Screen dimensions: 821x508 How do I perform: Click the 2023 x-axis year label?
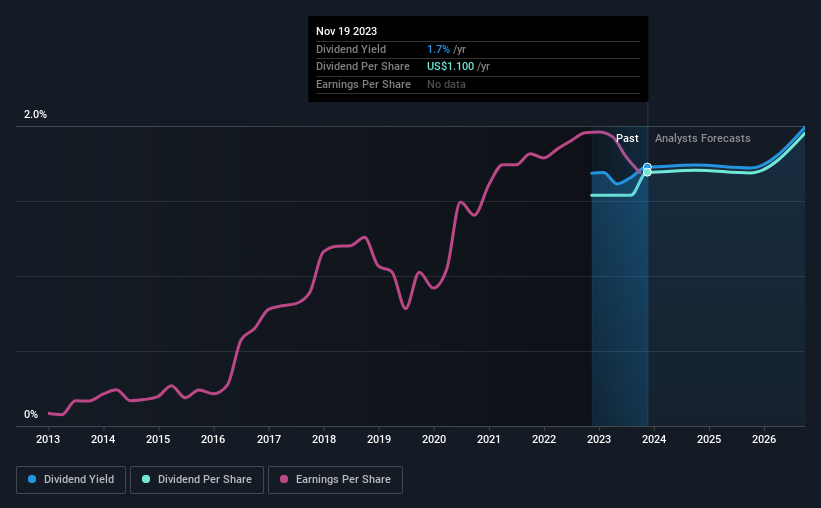(x=599, y=439)
